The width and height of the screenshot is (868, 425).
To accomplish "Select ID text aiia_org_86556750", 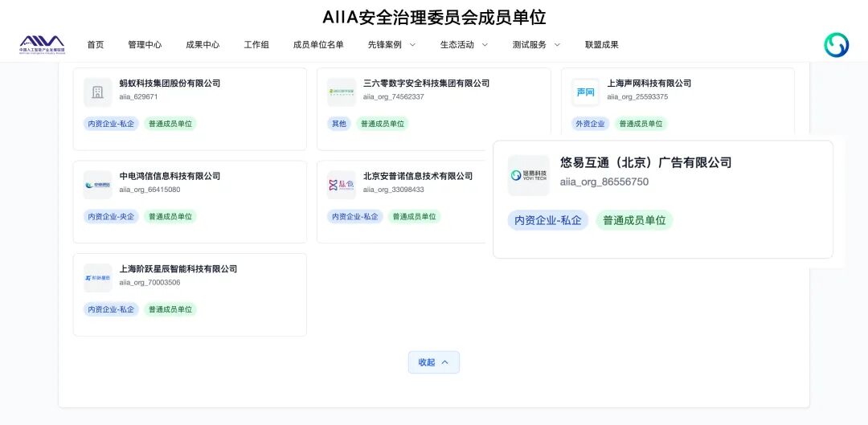I will coord(604,182).
